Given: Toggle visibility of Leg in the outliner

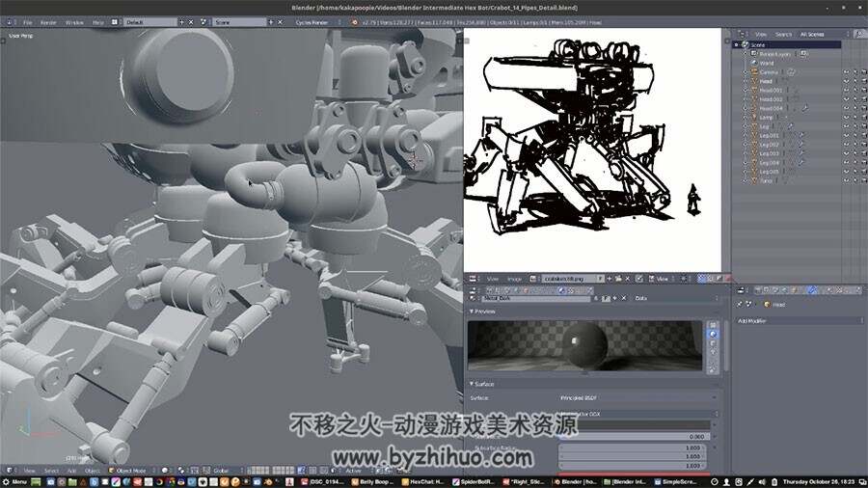Looking at the screenshot, I should [847, 126].
